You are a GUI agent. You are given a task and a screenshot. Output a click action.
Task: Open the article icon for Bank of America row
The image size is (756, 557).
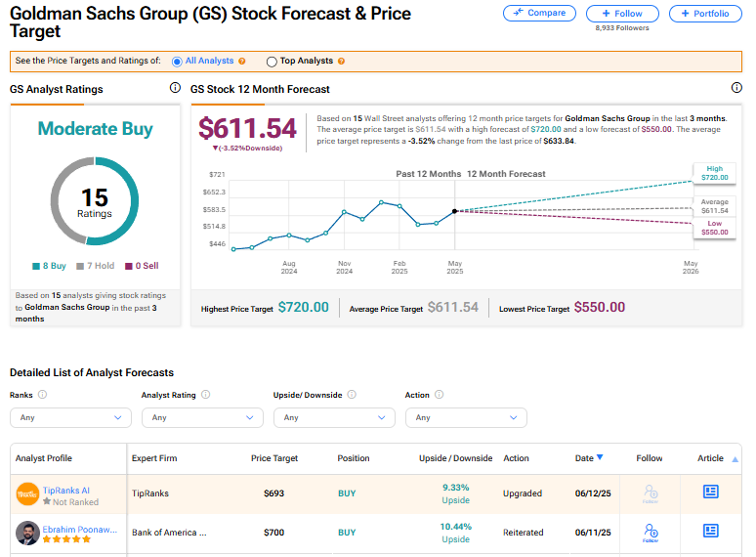(x=710, y=532)
